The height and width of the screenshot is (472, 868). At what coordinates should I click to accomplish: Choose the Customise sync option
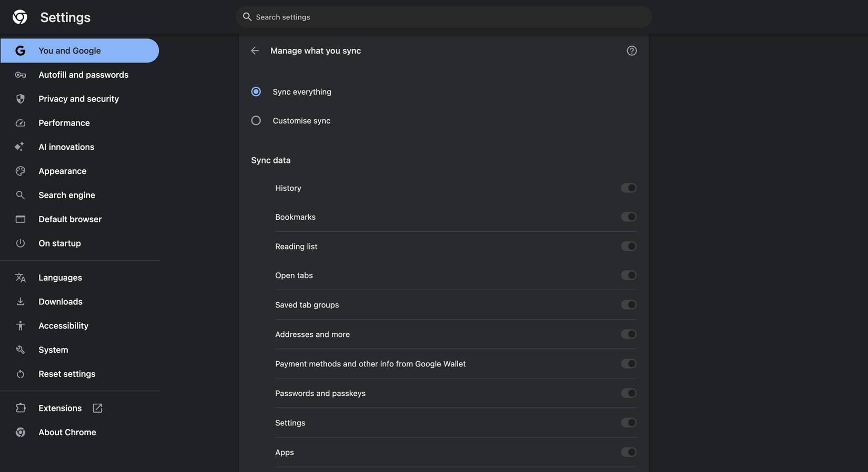(x=256, y=120)
